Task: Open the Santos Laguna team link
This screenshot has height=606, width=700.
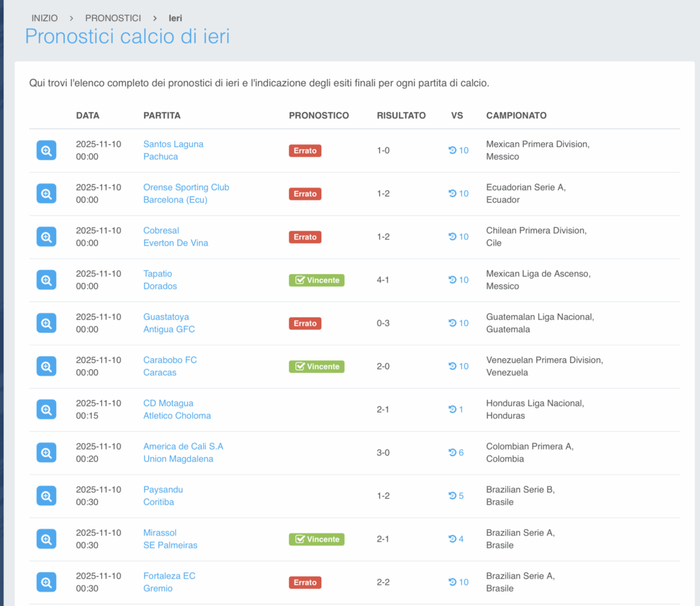Action: [173, 144]
